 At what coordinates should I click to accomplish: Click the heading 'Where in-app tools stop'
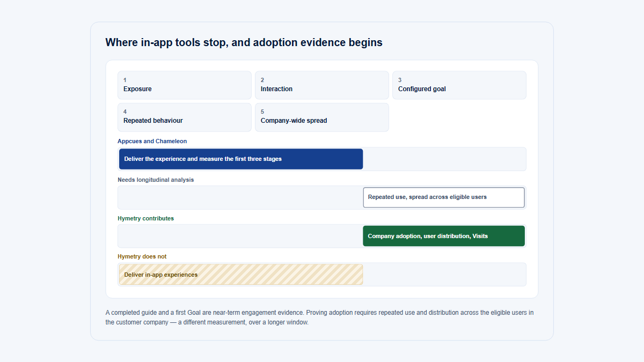click(x=244, y=42)
